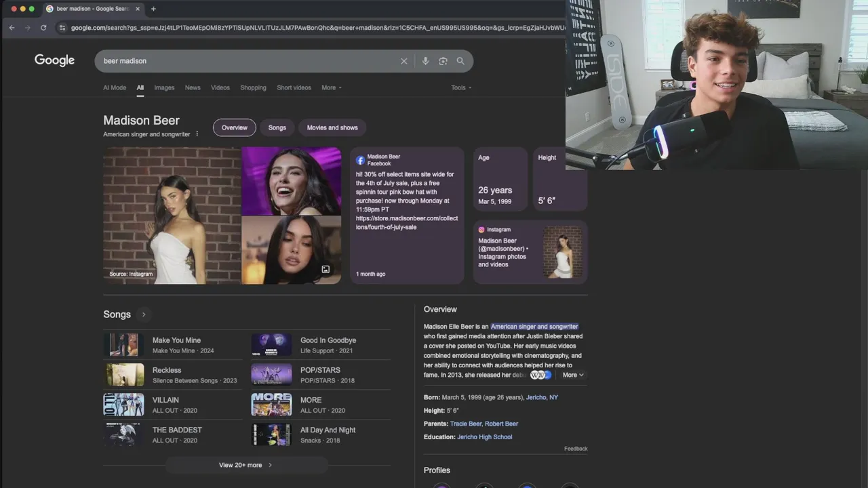The image size is (868, 488).
Task: Clear the search box with X icon
Action: tap(404, 61)
